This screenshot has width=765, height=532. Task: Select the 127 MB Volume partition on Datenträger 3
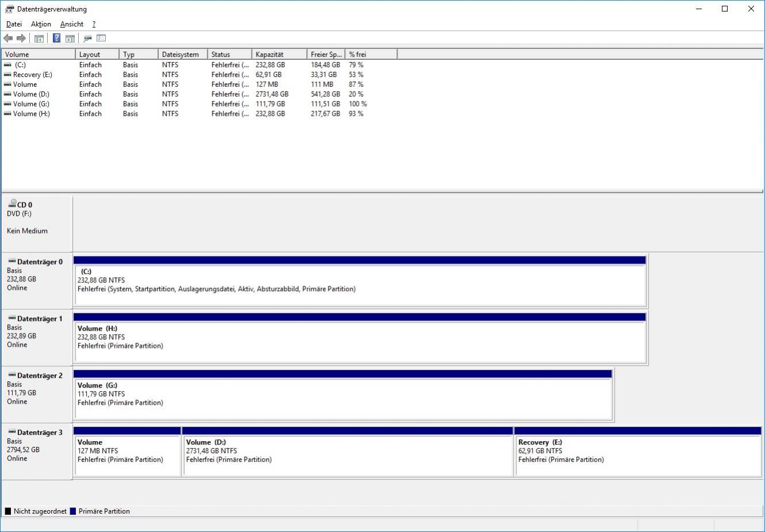[x=127, y=452]
